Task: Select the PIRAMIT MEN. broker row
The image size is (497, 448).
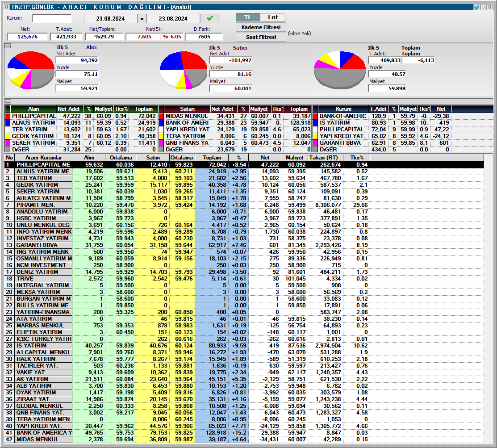Action: click(x=244, y=205)
